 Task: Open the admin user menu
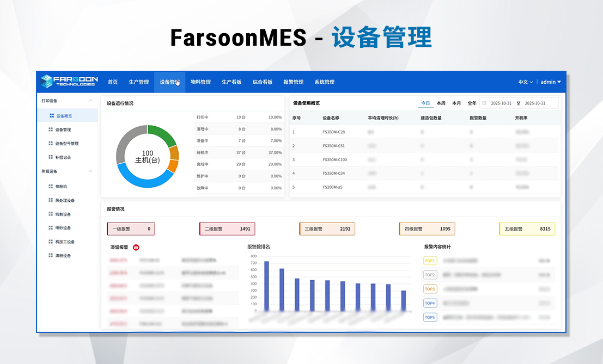tap(550, 82)
